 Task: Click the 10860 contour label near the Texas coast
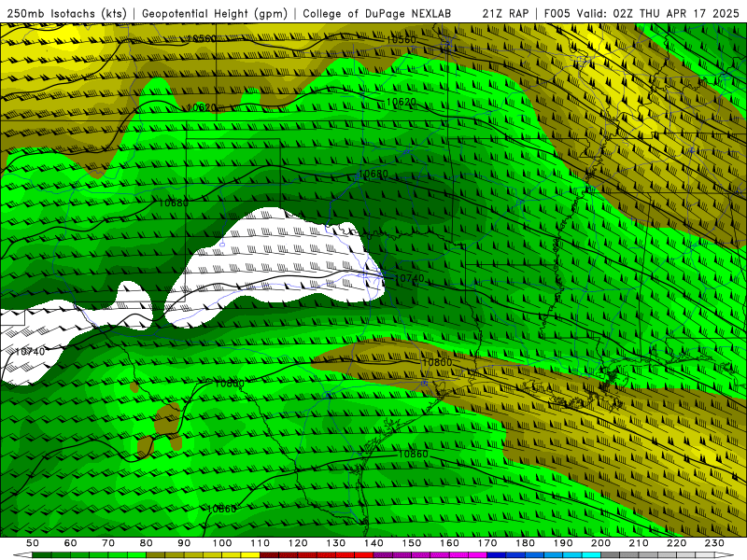413,454
